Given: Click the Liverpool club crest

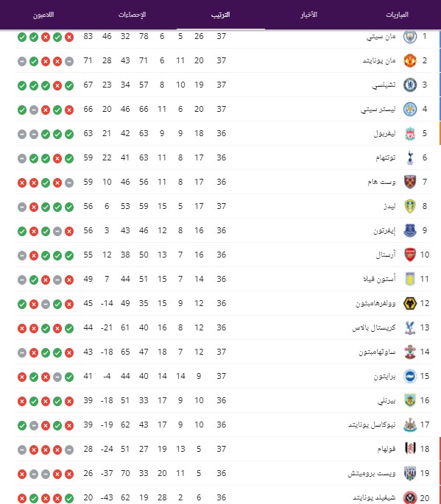Looking at the screenshot, I should pos(410,133).
